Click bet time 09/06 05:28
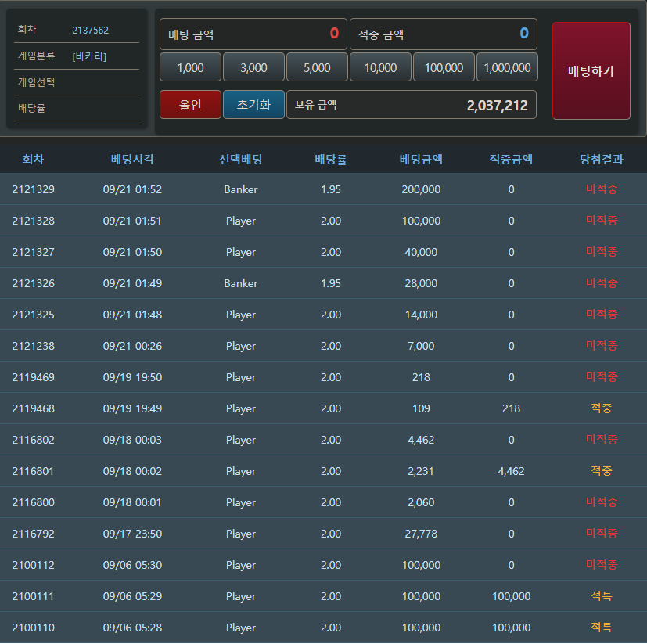The height and width of the screenshot is (644, 647). [x=132, y=628]
